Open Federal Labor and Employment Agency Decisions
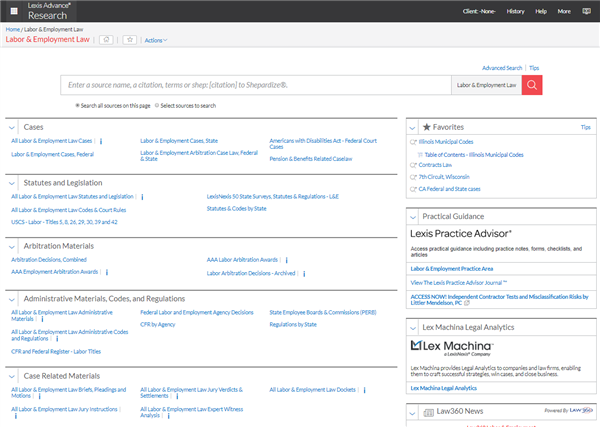The width and height of the screenshot is (600, 427). tap(197, 312)
